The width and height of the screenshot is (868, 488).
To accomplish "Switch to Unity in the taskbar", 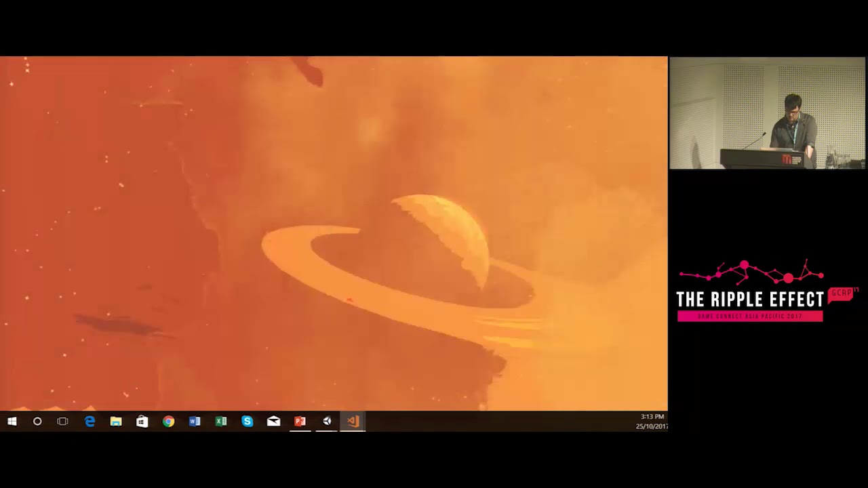I will [326, 422].
